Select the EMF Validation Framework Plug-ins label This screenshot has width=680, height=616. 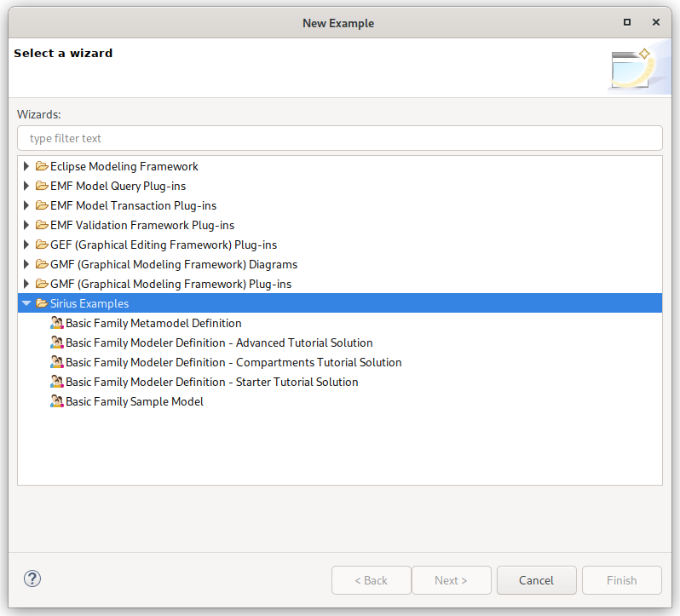142,225
